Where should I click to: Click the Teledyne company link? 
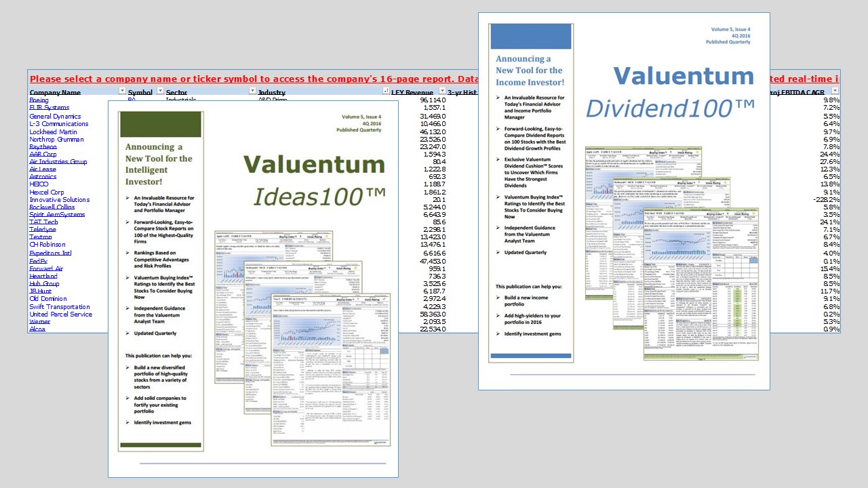(x=43, y=229)
